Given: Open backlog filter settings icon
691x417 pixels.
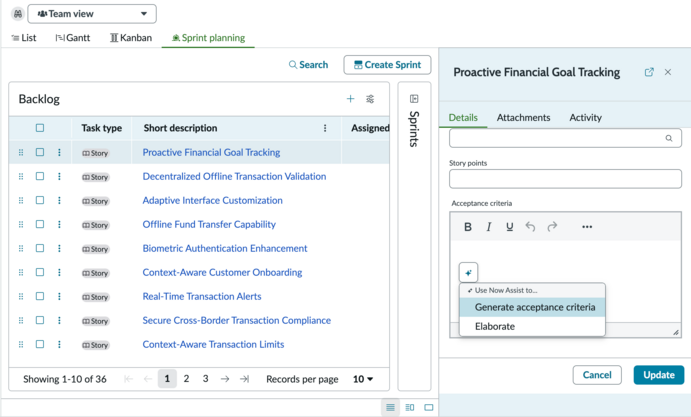Looking at the screenshot, I should click(370, 99).
